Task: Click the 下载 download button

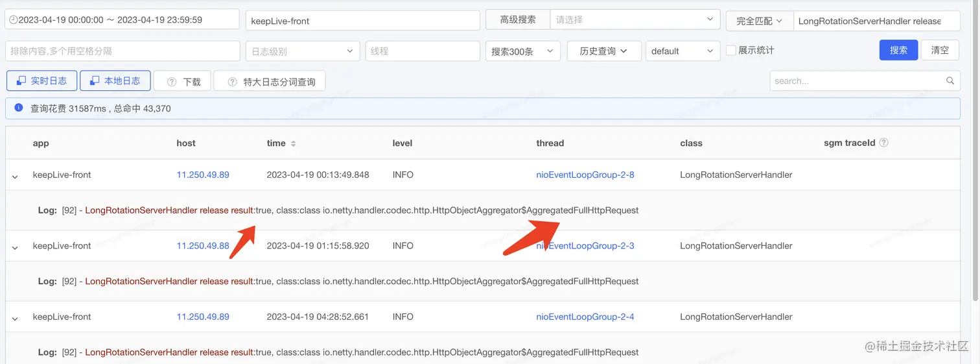Action: (183, 81)
